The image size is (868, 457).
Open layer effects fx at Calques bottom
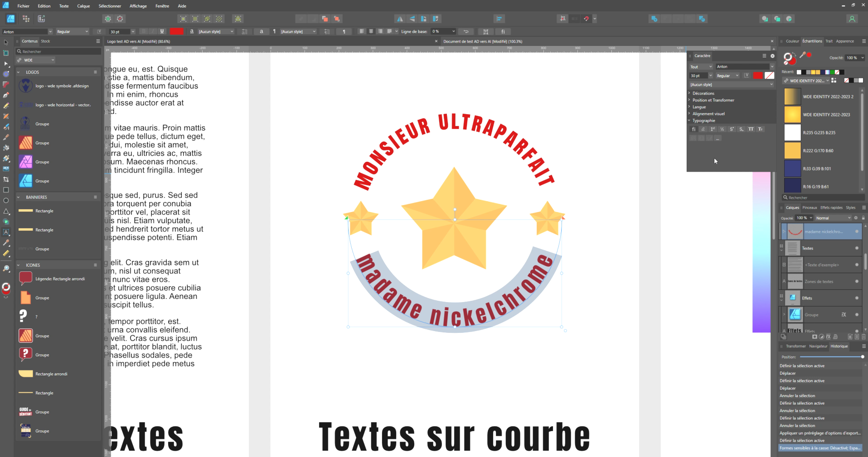click(828, 337)
